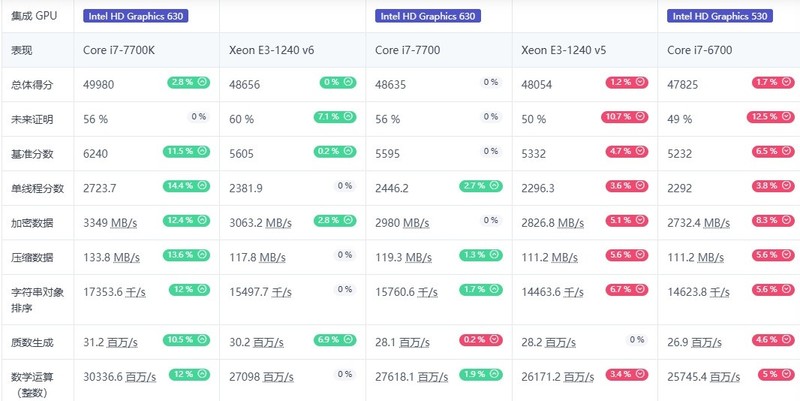Click the 133.8 MB/s compression value
This screenshot has height=401, width=800.
click(111, 258)
